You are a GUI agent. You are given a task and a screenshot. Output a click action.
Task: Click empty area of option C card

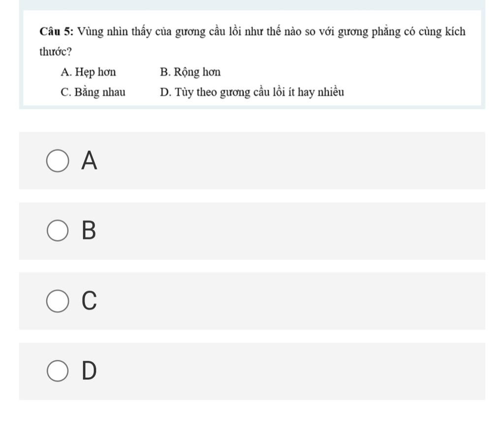tap(289, 301)
